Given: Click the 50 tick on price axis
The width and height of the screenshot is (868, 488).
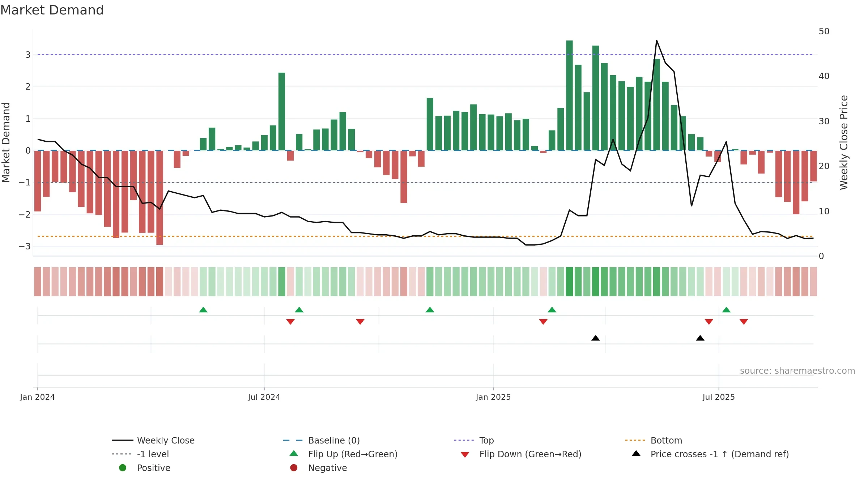Looking at the screenshot, I should point(824,31).
